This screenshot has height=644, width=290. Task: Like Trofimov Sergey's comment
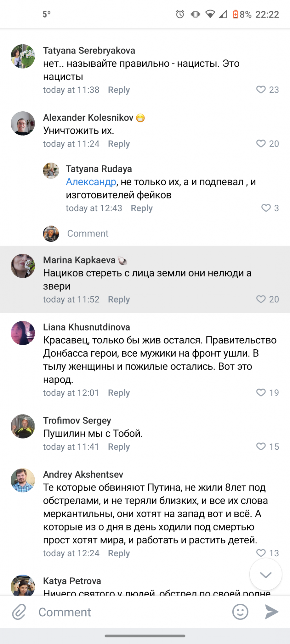click(x=261, y=447)
